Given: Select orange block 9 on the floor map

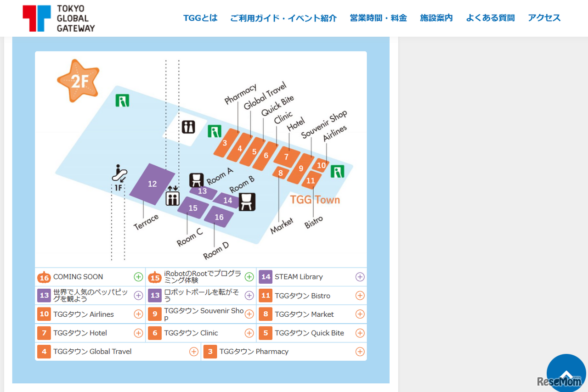Looking at the screenshot, I should pos(301,168).
